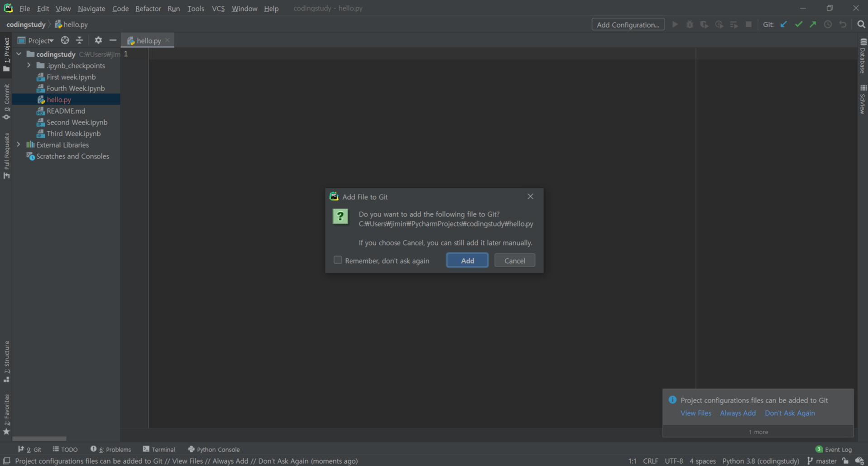Open the Git tool window tab
This screenshot has height=466, width=868.
point(29,449)
